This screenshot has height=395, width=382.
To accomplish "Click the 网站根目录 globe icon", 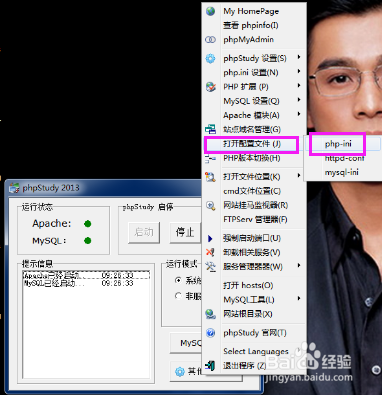I will (x=210, y=314).
